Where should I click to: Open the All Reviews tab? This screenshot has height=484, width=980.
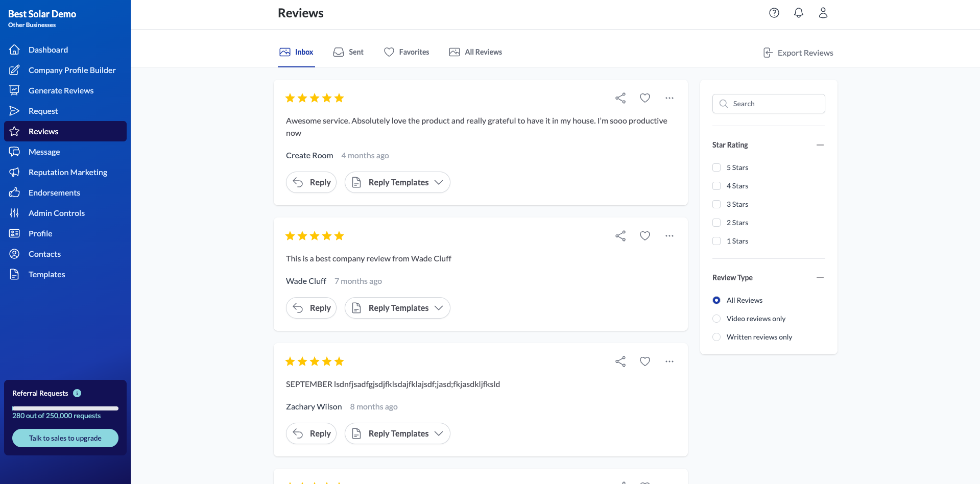click(475, 52)
